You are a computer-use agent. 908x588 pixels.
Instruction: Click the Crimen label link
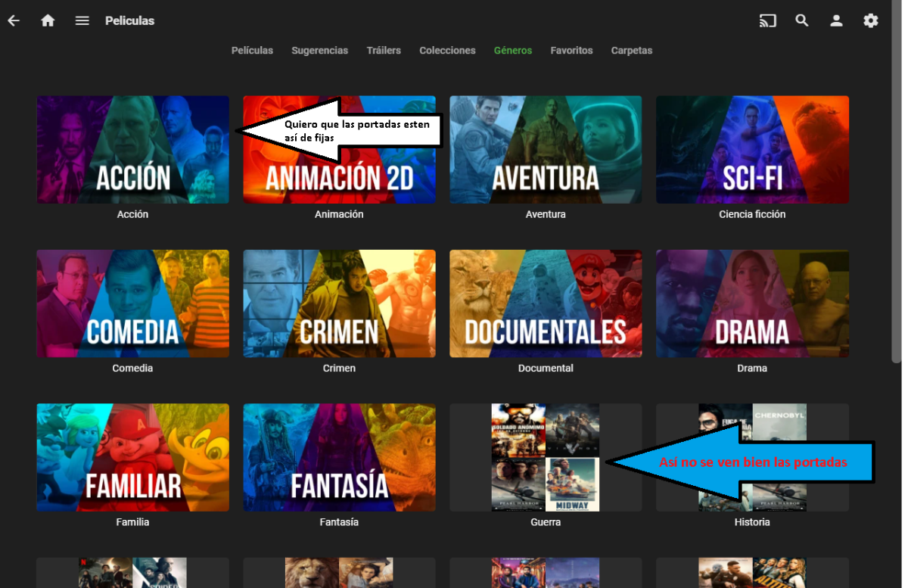click(339, 368)
